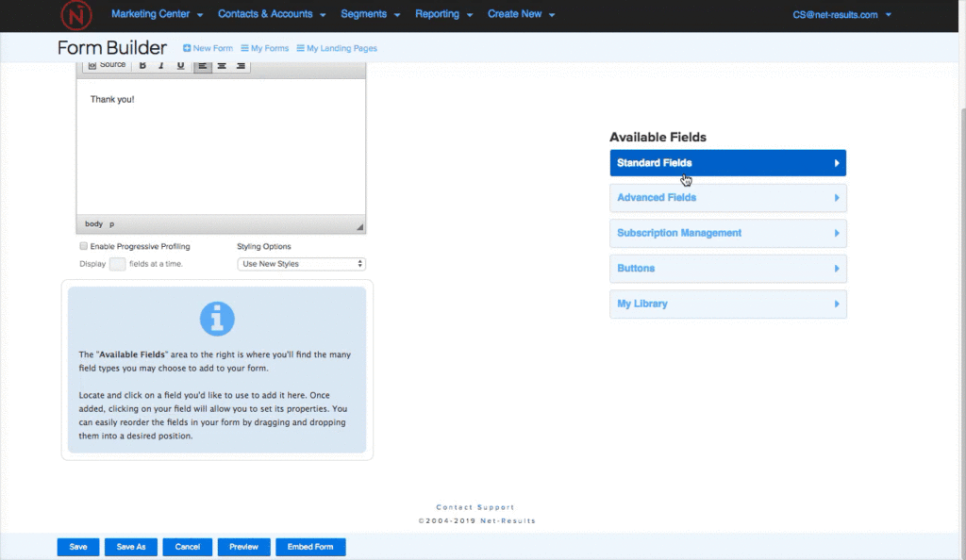Screen dimensions: 966x560
Task: Toggle Italic formatting in editor toolbar
Action: click(x=161, y=65)
